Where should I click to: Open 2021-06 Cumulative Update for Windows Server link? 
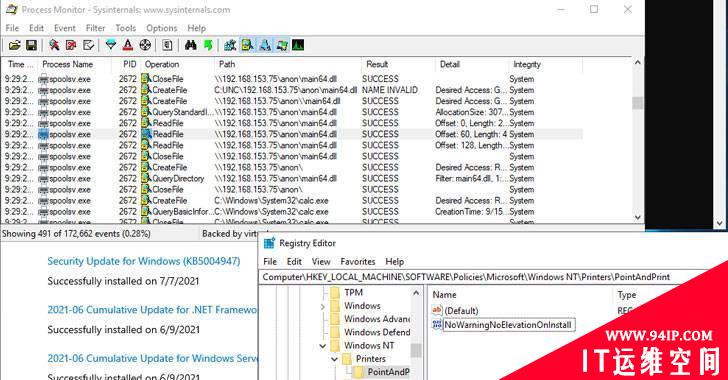[152, 359]
